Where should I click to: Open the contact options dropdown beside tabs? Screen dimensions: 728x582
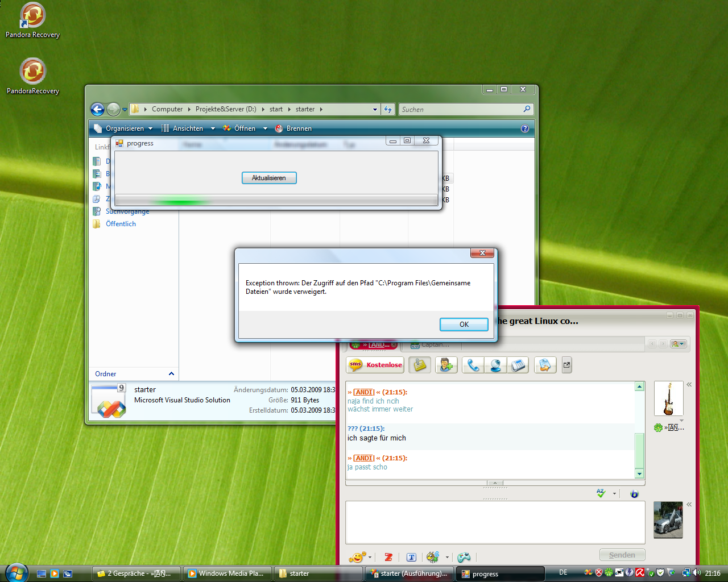pos(679,344)
